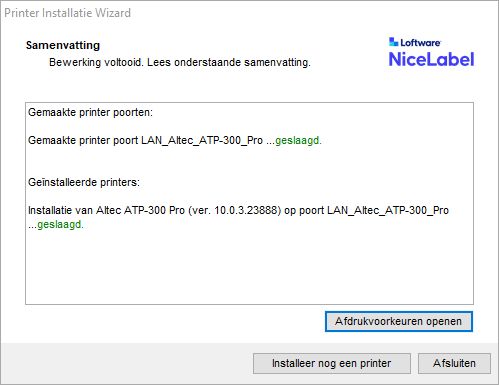Click the Gemaakte printer poorten: header line
This screenshot has height=385, width=499.
coord(90,112)
